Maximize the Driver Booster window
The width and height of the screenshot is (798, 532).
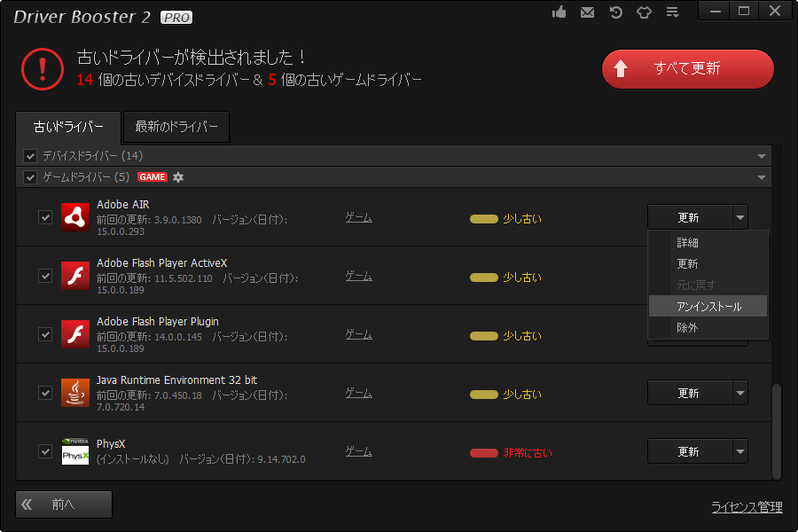tap(744, 12)
